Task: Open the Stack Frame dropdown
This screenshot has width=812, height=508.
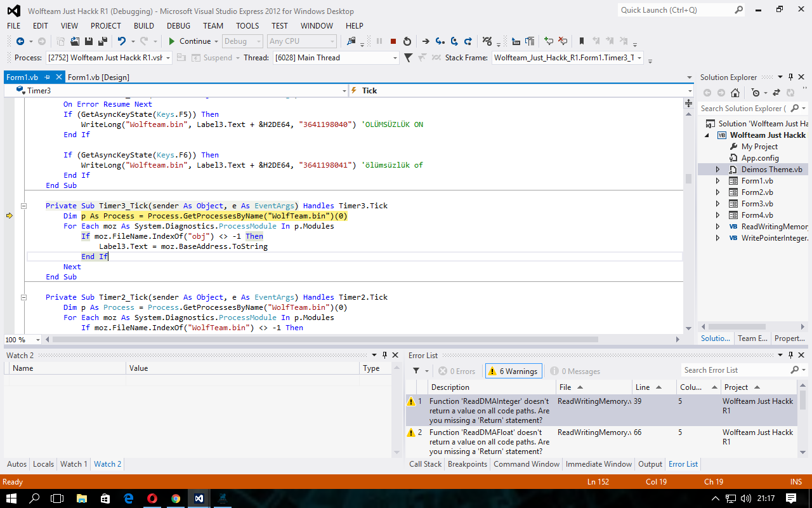Action: tap(639, 58)
